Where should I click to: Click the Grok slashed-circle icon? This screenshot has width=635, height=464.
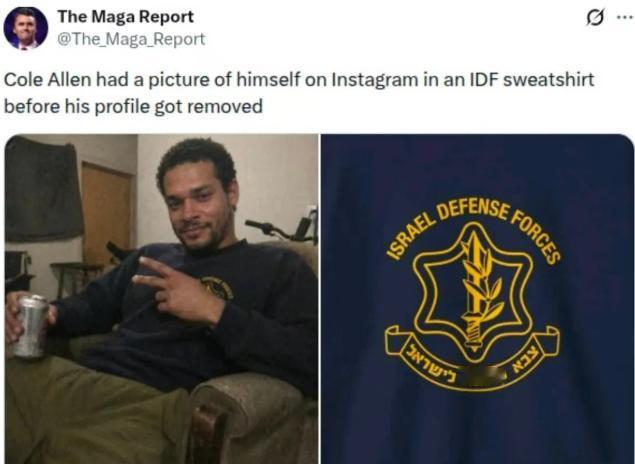pos(596,18)
